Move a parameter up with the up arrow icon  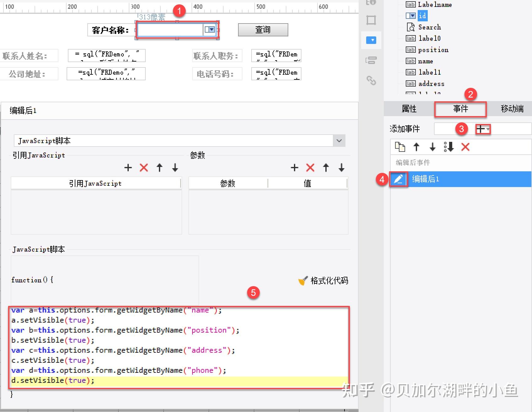[x=326, y=168]
